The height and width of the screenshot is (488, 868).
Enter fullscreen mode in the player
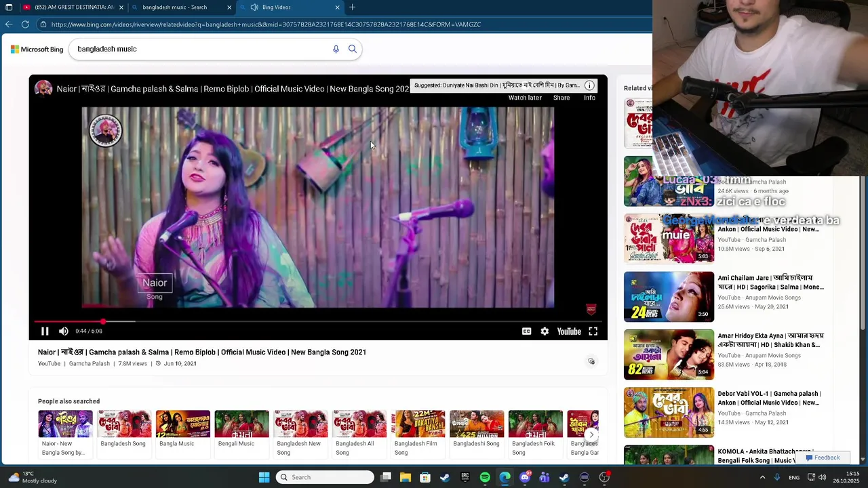pyautogui.click(x=593, y=331)
